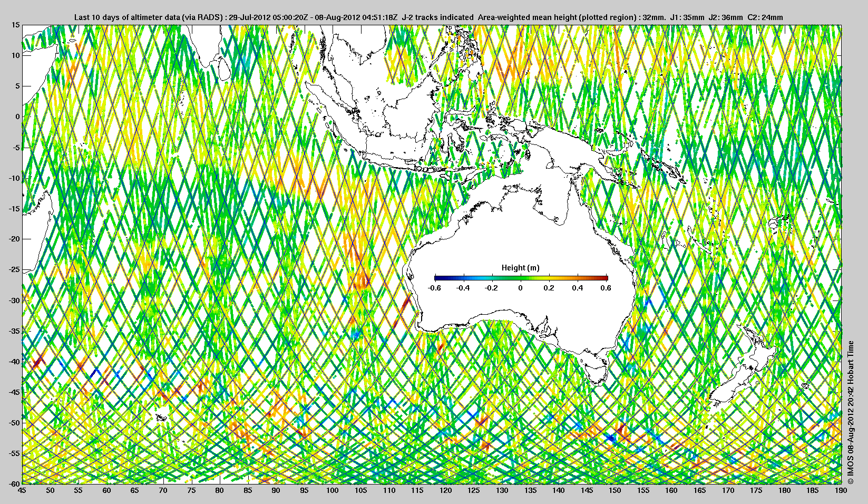Select the -0.6 colorbar tick label
Screen dimensions: 868x504
click(435, 288)
